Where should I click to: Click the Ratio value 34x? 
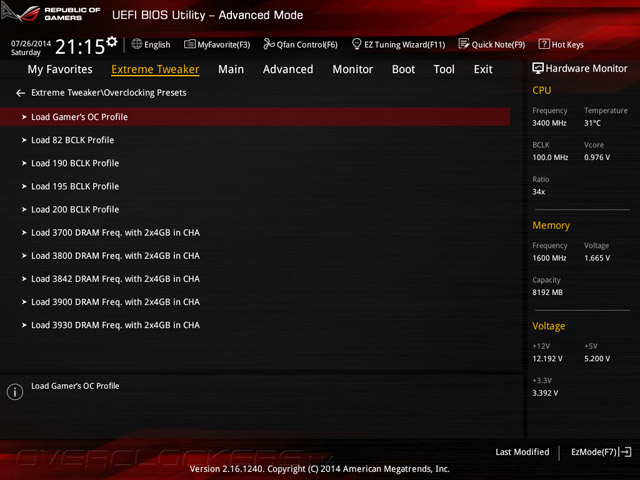(538, 192)
